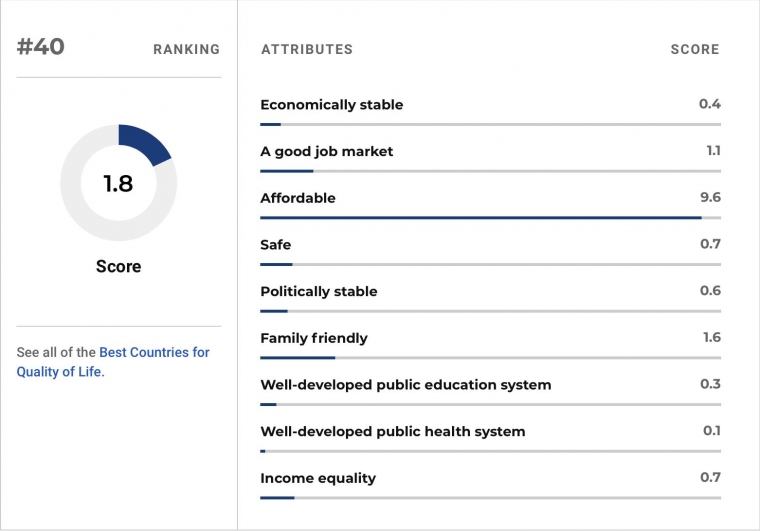Select Well-developed public education system label
This screenshot has height=531, width=760.
[x=406, y=385]
